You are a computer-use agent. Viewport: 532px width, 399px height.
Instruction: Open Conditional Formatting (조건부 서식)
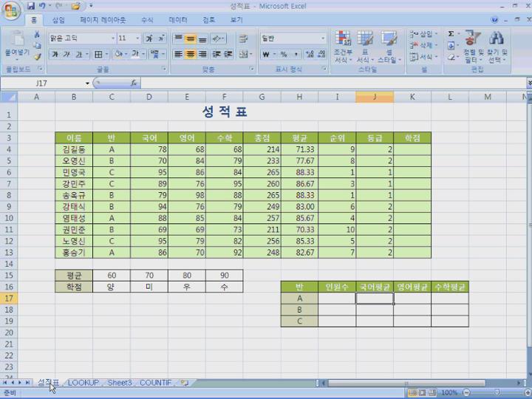click(x=343, y=47)
